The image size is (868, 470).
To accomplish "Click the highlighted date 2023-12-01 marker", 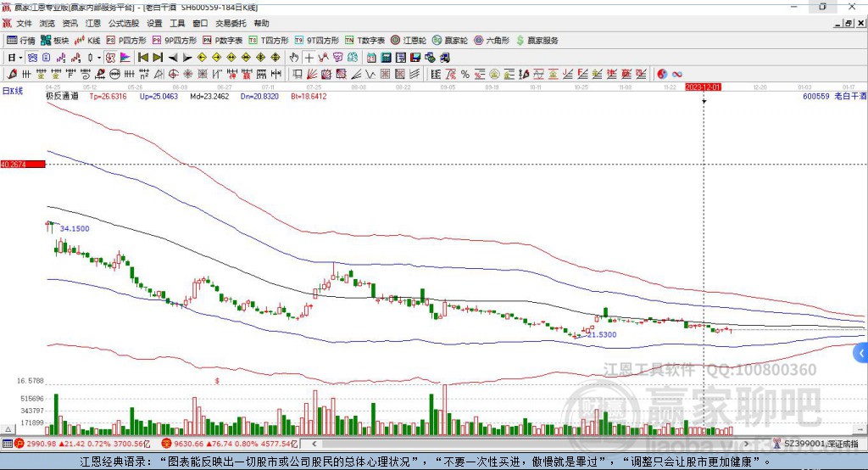I will tap(703, 87).
